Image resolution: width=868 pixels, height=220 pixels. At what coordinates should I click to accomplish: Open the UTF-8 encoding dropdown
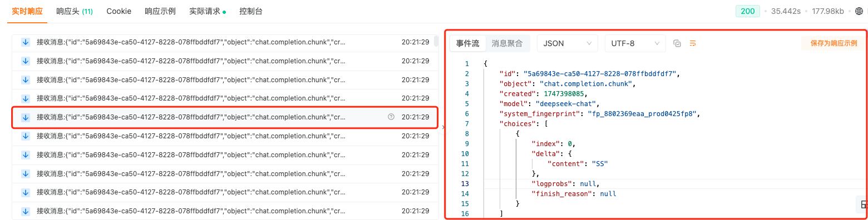tap(635, 43)
